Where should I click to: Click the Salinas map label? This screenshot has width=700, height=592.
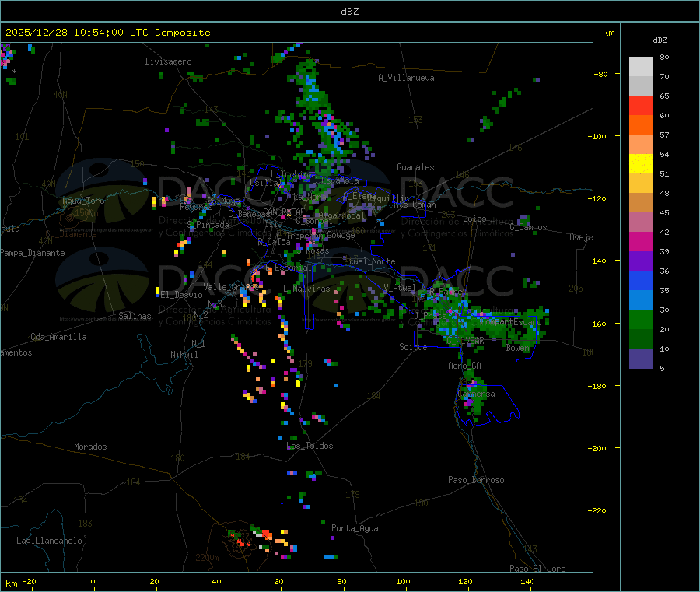coord(135,316)
